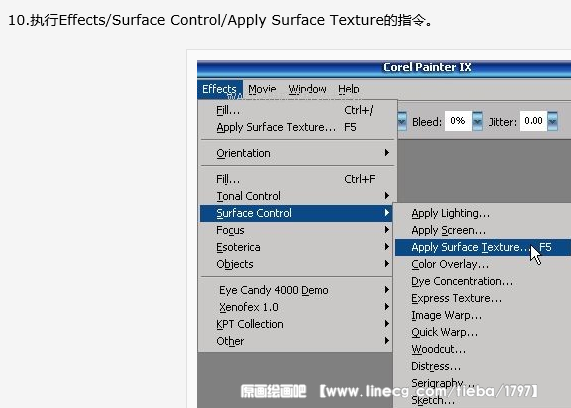Expand the Objects submenu
The height and width of the screenshot is (408, 571).
point(296,264)
